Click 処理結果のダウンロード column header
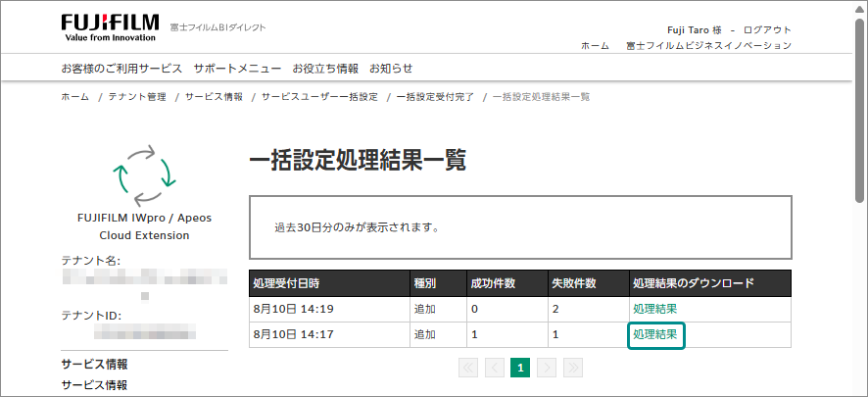 pyautogui.click(x=710, y=283)
